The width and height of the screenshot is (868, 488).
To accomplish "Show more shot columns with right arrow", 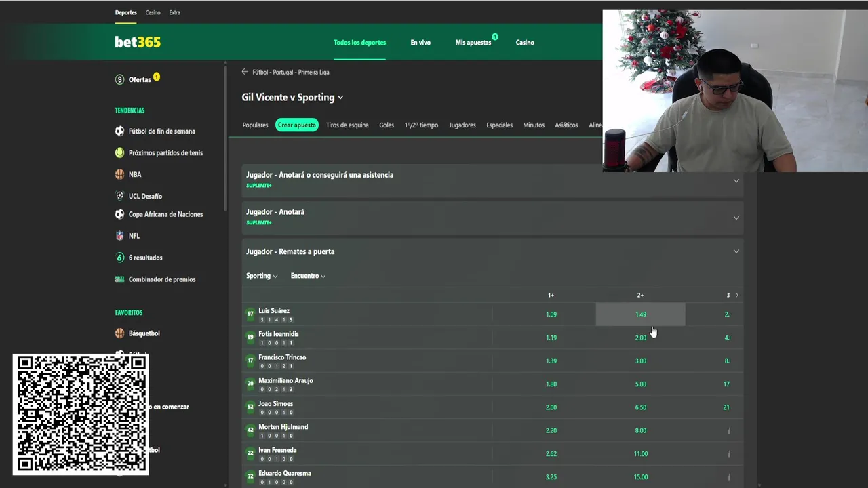I will pos(737,296).
